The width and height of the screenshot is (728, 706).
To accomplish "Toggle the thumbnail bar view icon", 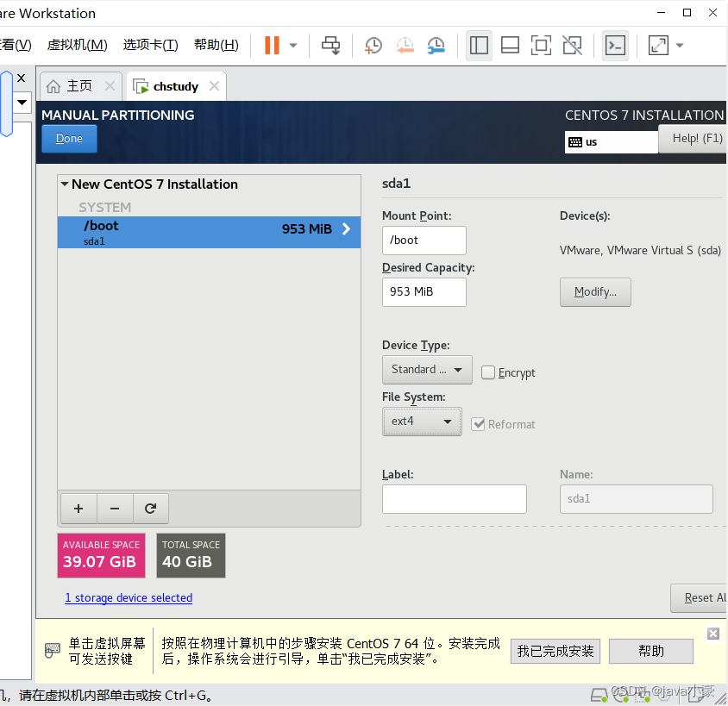I will point(510,46).
